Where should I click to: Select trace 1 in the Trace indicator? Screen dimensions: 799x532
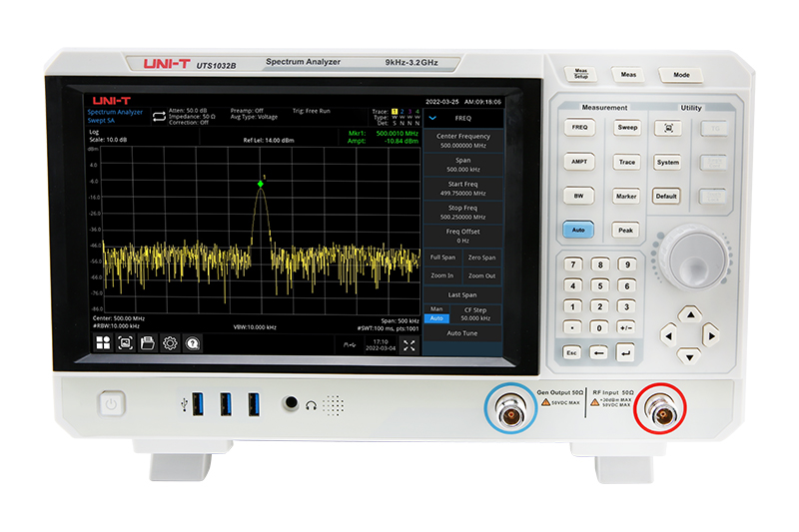(x=394, y=111)
